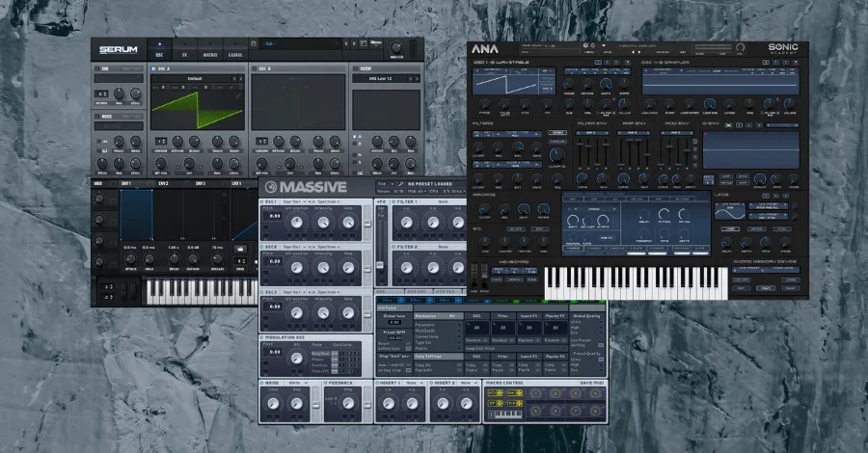
Task: Click Macro knob 1 in Massive
Action: click(x=535, y=393)
